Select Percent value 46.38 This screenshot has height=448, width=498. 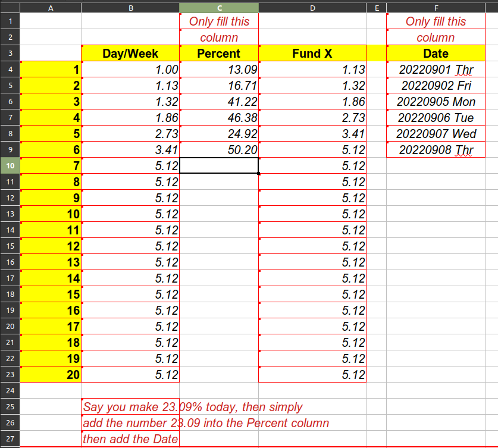coord(219,117)
